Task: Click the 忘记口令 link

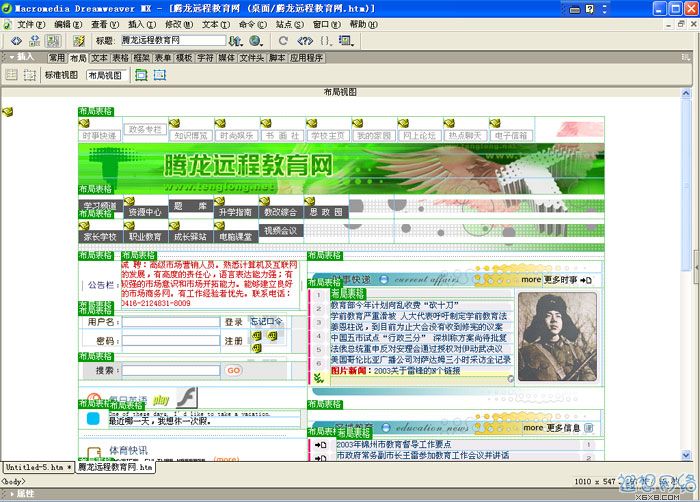Action: tap(266, 322)
